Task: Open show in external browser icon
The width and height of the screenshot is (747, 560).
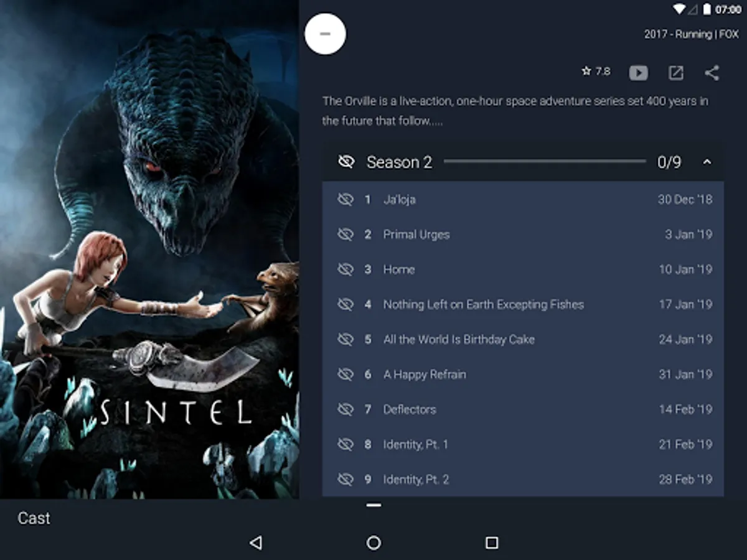Action: point(675,73)
